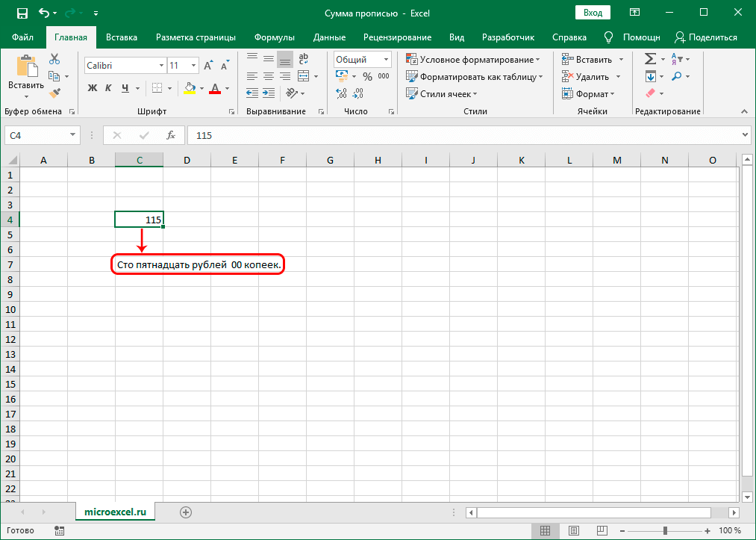Apply thousands separator 000 format
The width and height of the screenshot is (756, 540).
(384, 76)
